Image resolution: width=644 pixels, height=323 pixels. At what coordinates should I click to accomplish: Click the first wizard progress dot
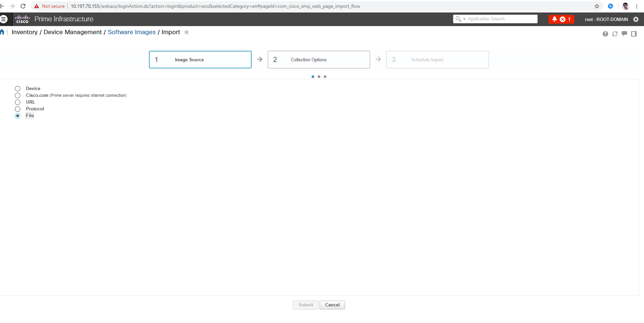click(x=313, y=77)
